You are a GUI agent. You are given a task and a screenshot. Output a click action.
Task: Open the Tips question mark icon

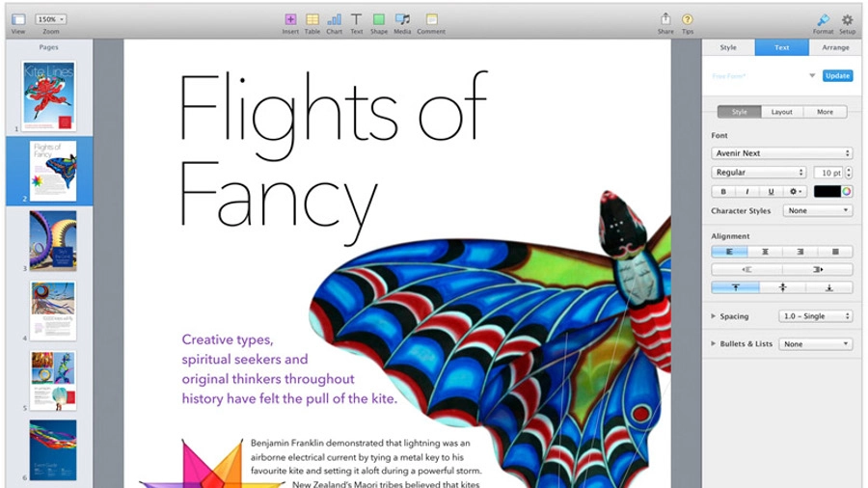687,19
